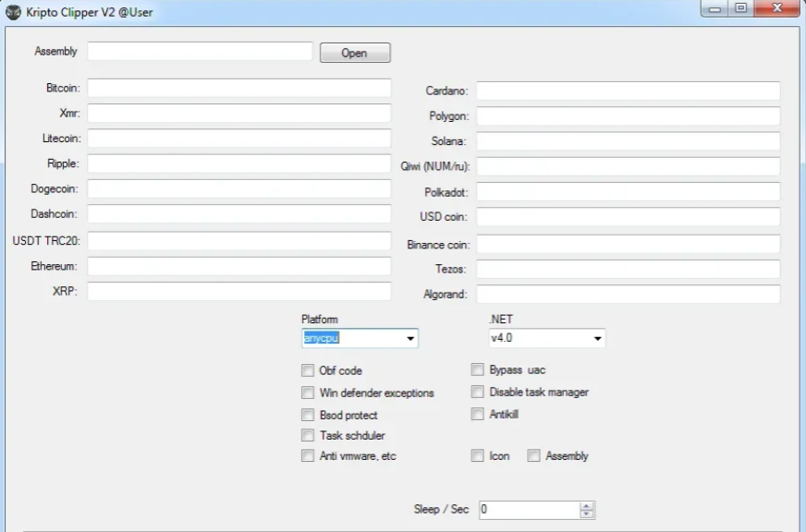The image size is (806, 532).
Task: Click into the Cardano text field
Action: (628, 91)
